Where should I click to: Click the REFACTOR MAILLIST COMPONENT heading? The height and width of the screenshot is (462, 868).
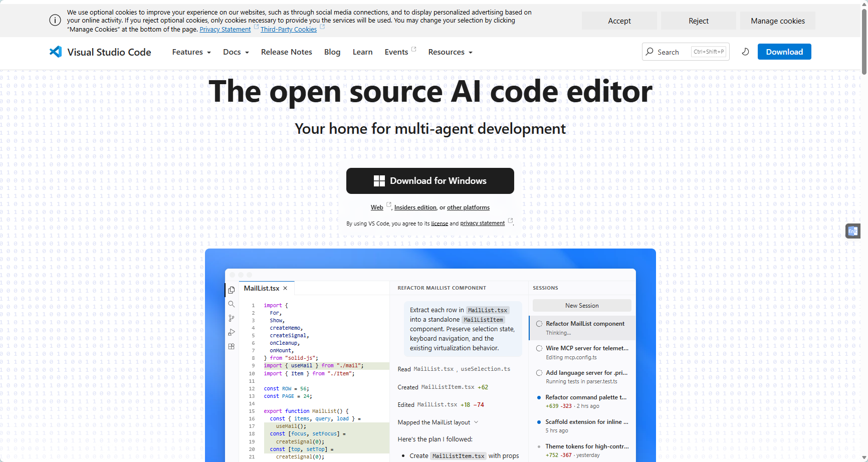click(442, 288)
